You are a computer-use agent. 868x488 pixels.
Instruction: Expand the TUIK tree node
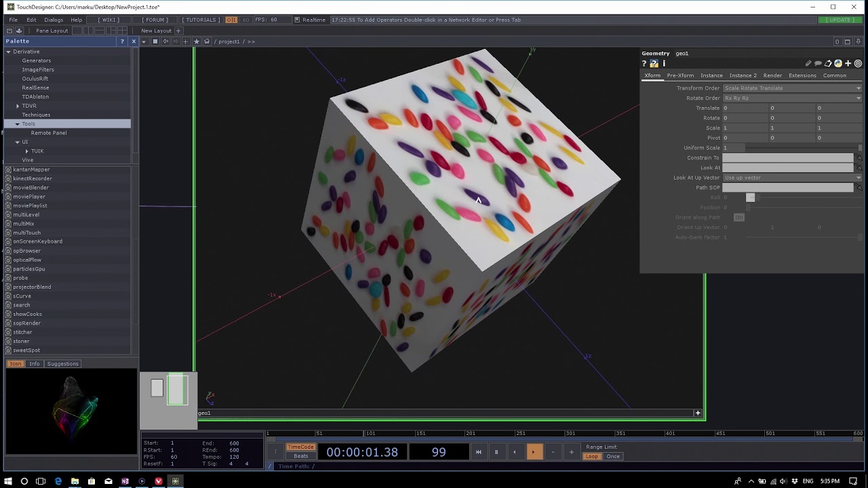[x=26, y=151]
